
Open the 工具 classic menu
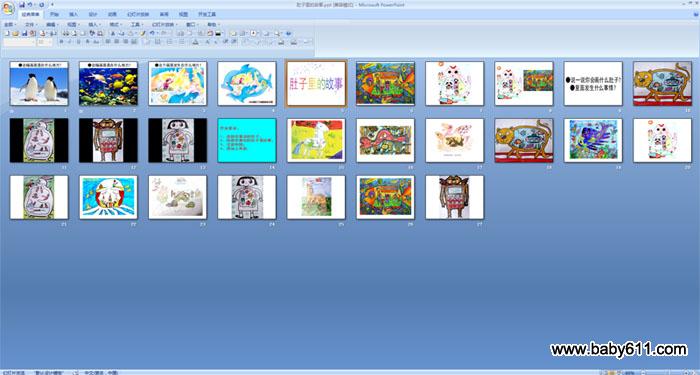coord(137,25)
